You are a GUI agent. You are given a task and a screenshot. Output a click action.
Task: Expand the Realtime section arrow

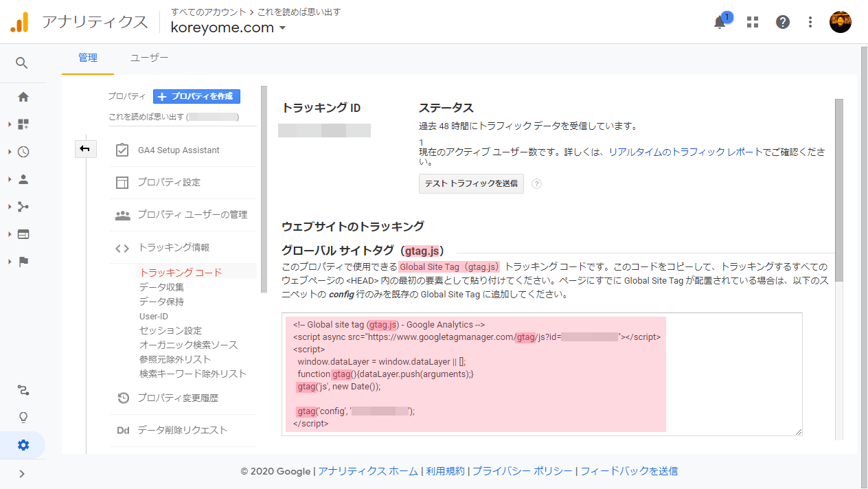coord(9,152)
